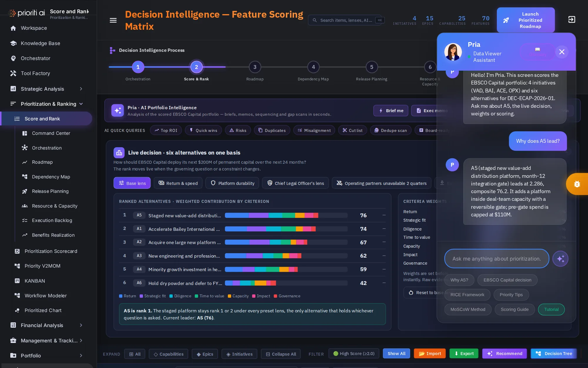Screen dimensions: 588x368
Task: Click the Pria avatar picture
Action: (x=453, y=52)
